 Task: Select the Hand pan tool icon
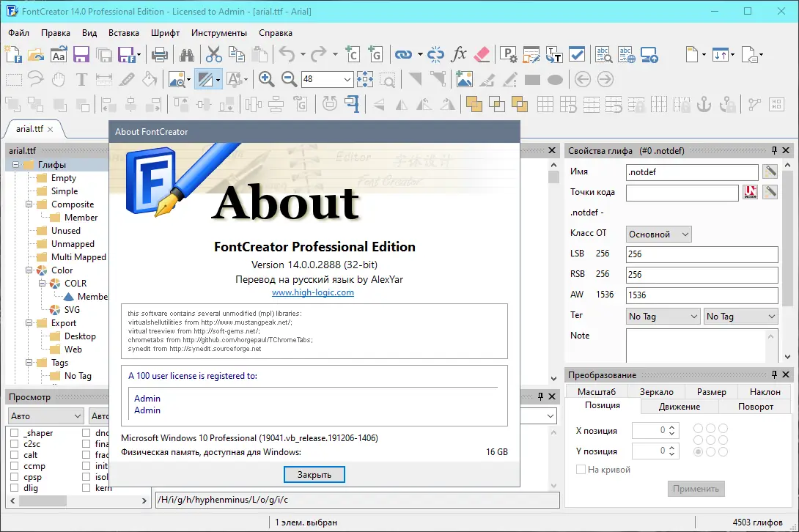[59, 79]
